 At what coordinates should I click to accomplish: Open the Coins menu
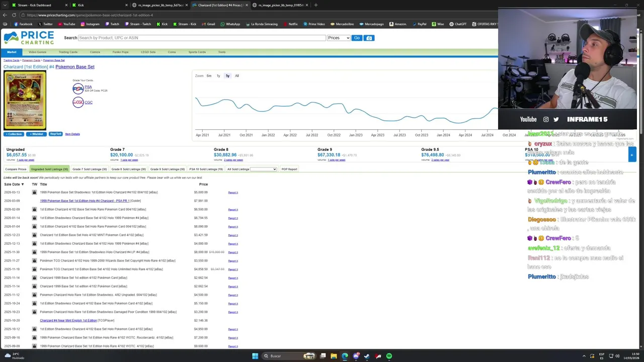point(172,52)
